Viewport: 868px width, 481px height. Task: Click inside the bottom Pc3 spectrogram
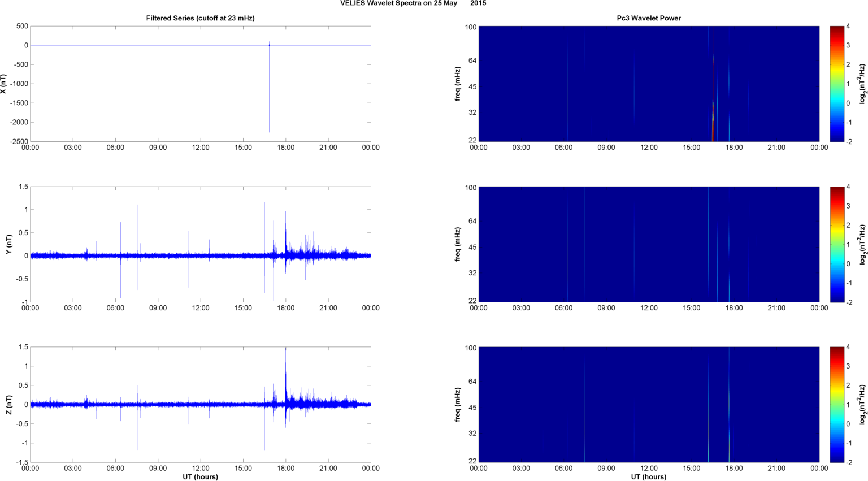tap(649, 405)
